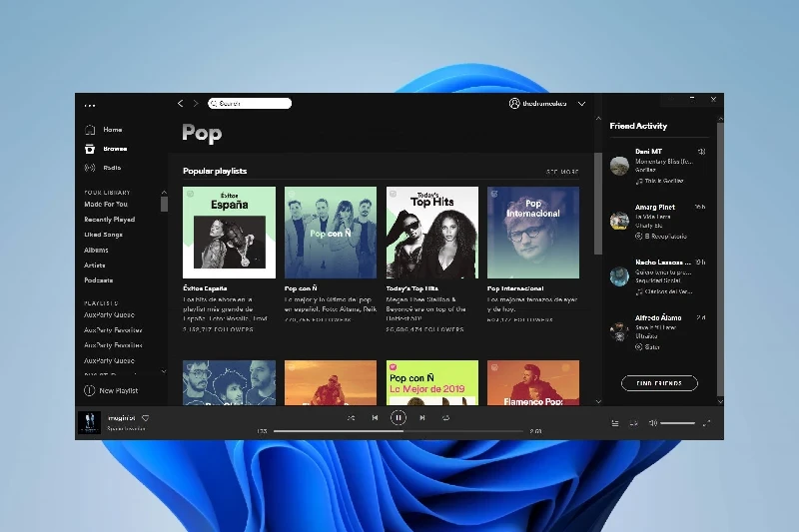
Task: Open the AuxParty Queue playlist at list top
Action: [x=109, y=315]
